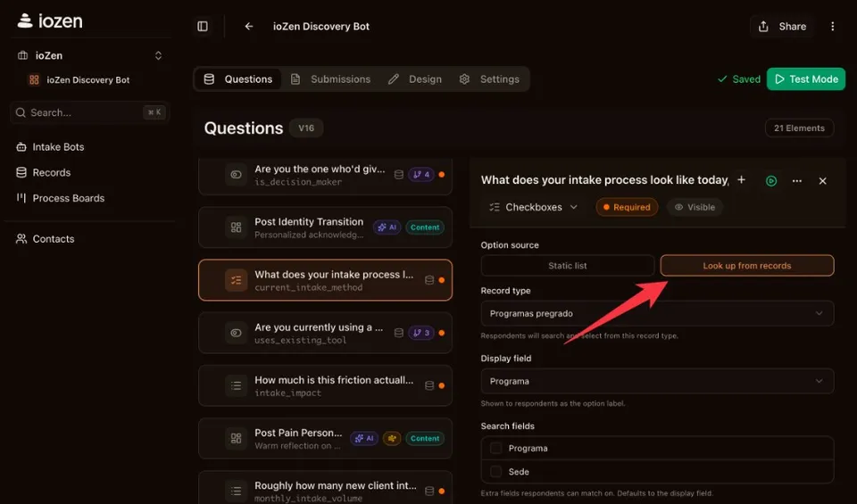Switch to the Submissions tab
Viewport: 857px width, 504px height.
330,79
